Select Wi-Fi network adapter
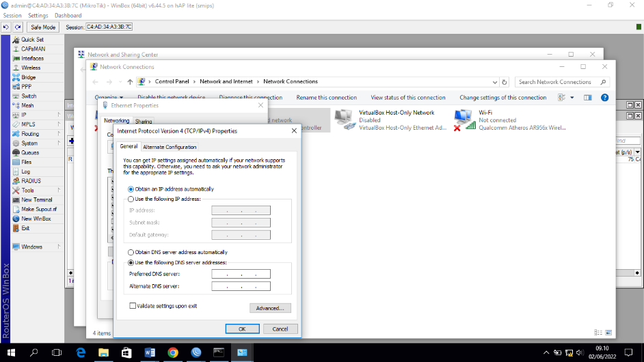 point(511,120)
